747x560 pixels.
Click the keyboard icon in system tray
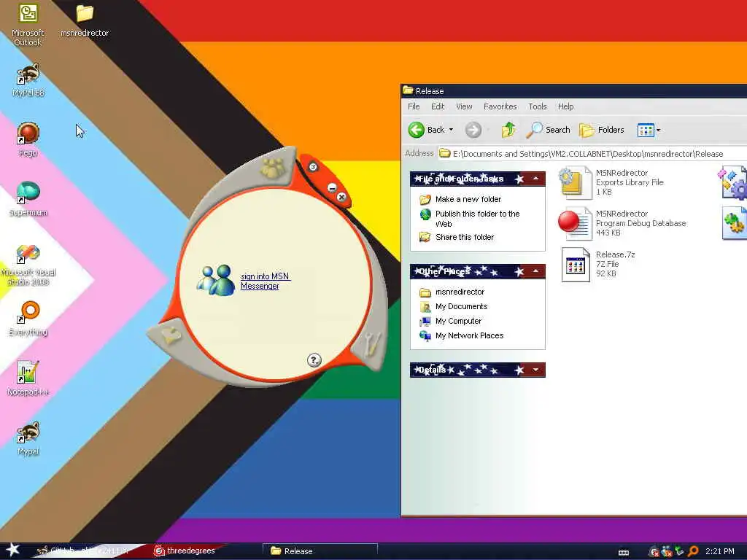coord(624,553)
